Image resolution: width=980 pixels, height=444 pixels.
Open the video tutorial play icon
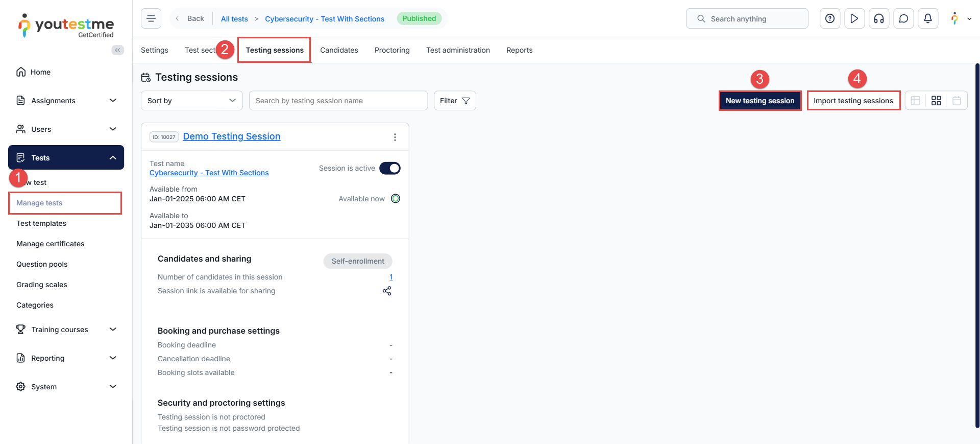click(854, 19)
